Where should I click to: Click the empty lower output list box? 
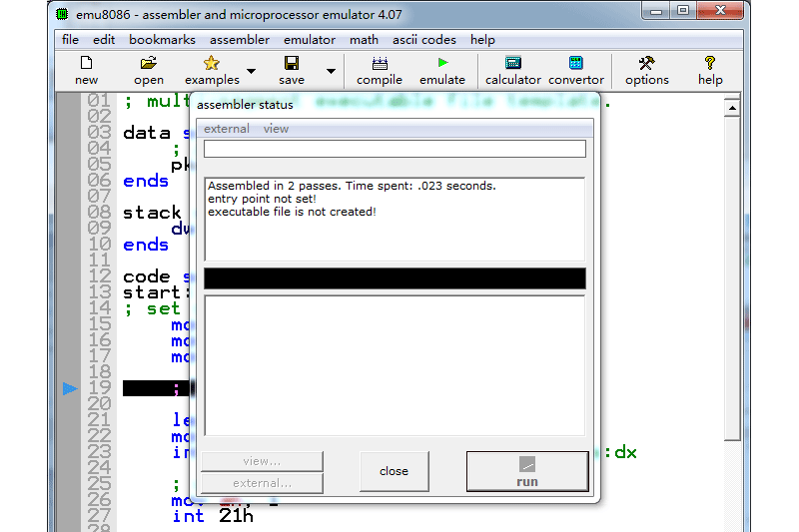point(395,366)
